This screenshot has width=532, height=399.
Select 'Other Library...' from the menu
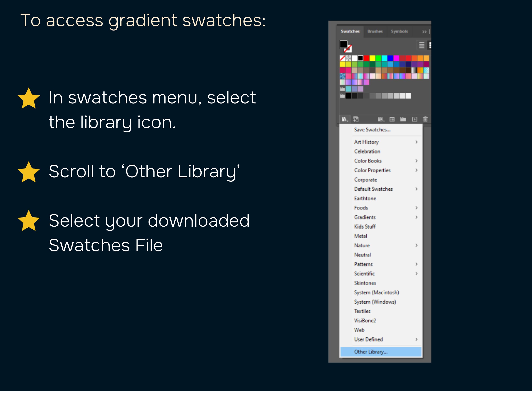370,352
